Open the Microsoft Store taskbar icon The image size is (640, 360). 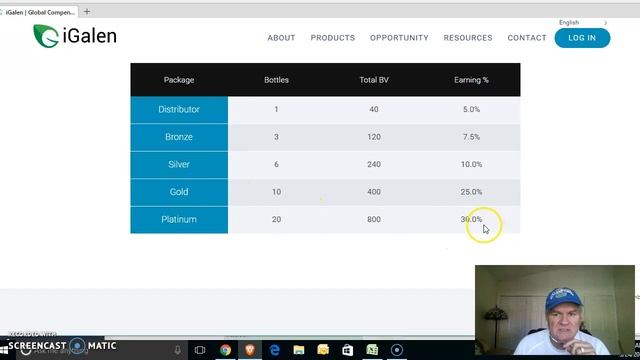tap(348, 350)
